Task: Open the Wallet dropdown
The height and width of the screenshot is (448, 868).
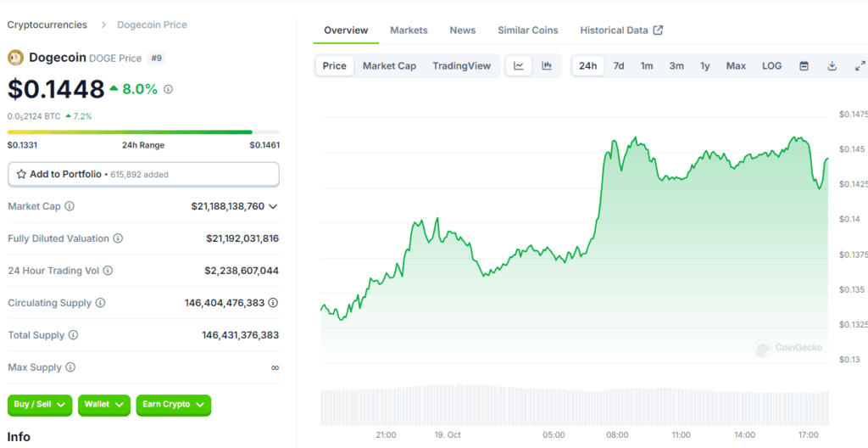Action: pyautogui.click(x=104, y=405)
